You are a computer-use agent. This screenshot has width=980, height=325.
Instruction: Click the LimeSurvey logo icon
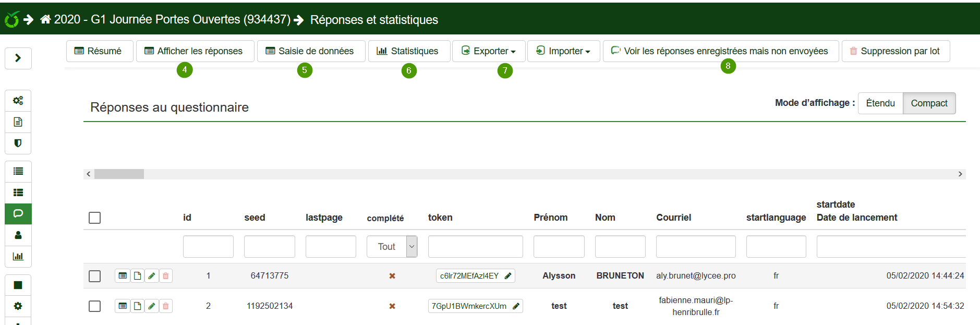click(12, 19)
